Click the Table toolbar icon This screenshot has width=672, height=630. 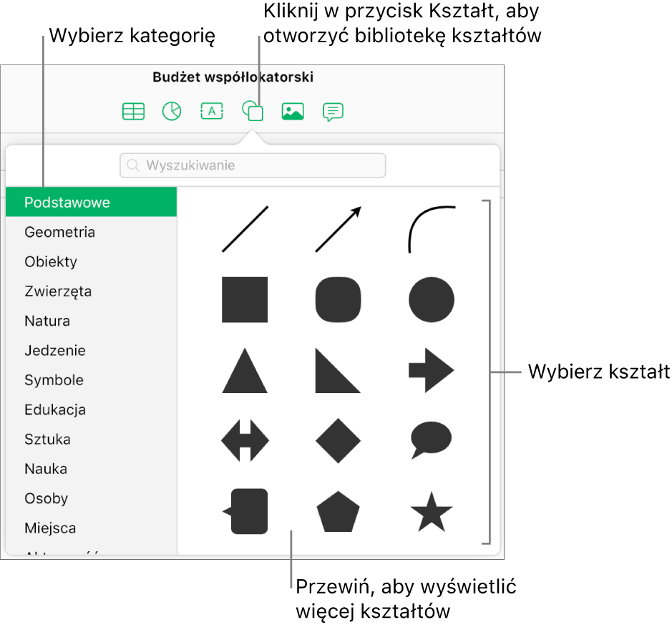click(133, 112)
